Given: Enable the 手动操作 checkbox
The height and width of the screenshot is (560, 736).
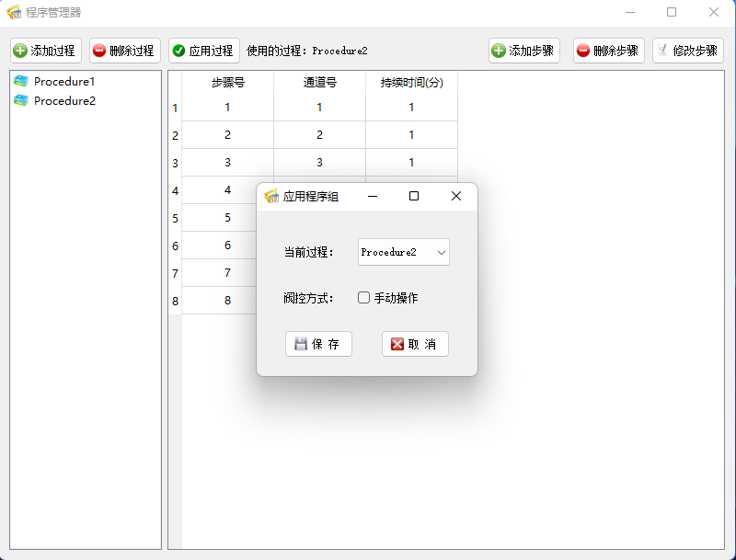Looking at the screenshot, I should pos(363,298).
